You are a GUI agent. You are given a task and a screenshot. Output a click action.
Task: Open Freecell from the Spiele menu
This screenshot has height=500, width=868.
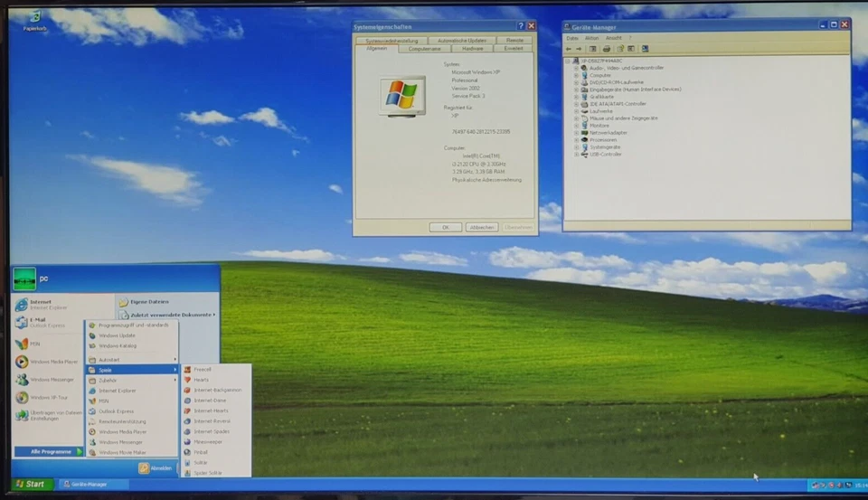click(x=216, y=369)
